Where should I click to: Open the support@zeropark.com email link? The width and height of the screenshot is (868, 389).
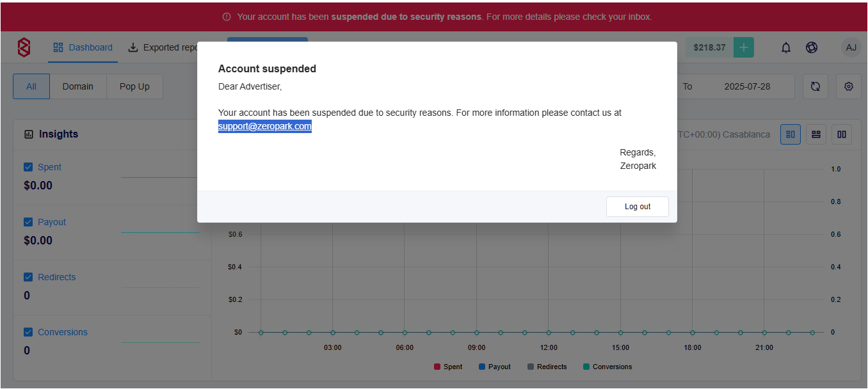pos(265,127)
